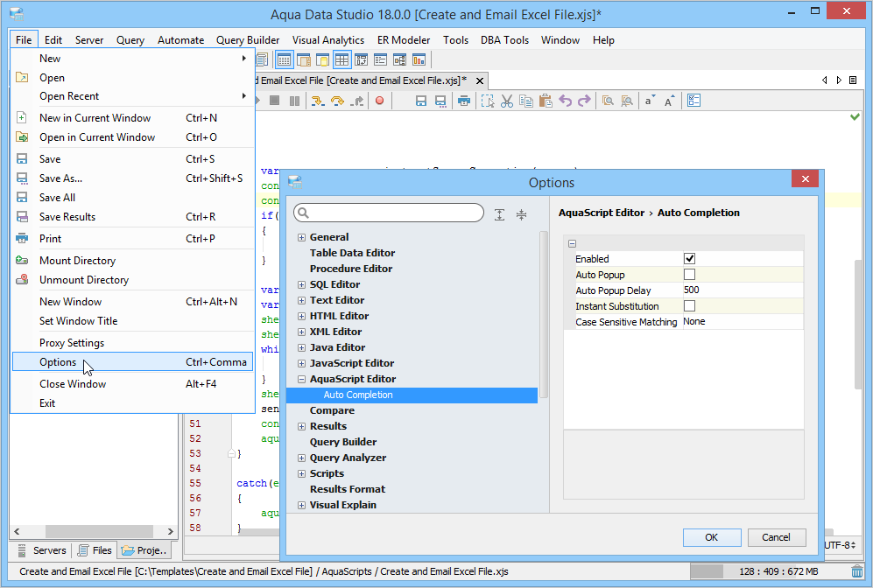The height and width of the screenshot is (588, 873).
Task: Select the Compare option in tree
Action: pyautogui.click(x=332, y=410)
